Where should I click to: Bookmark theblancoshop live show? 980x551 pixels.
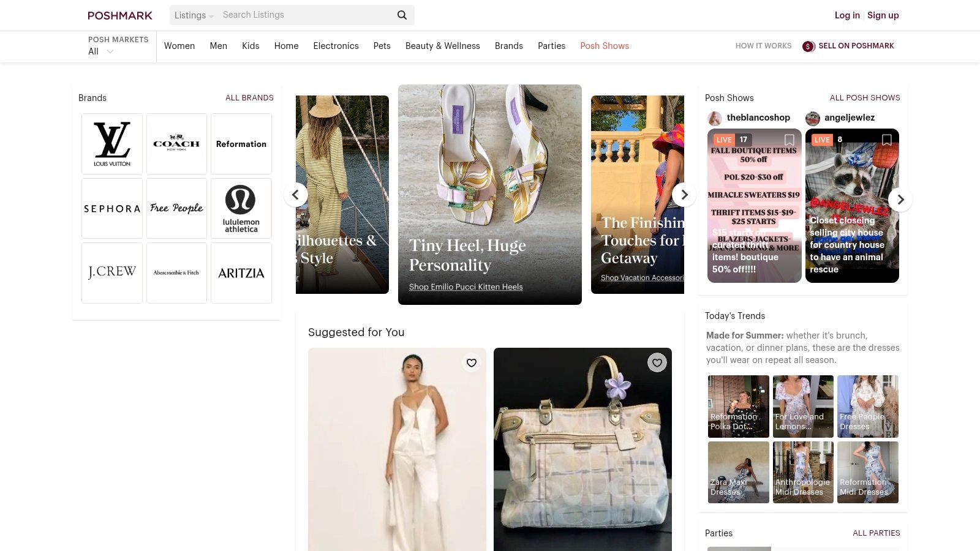(790, 140)
